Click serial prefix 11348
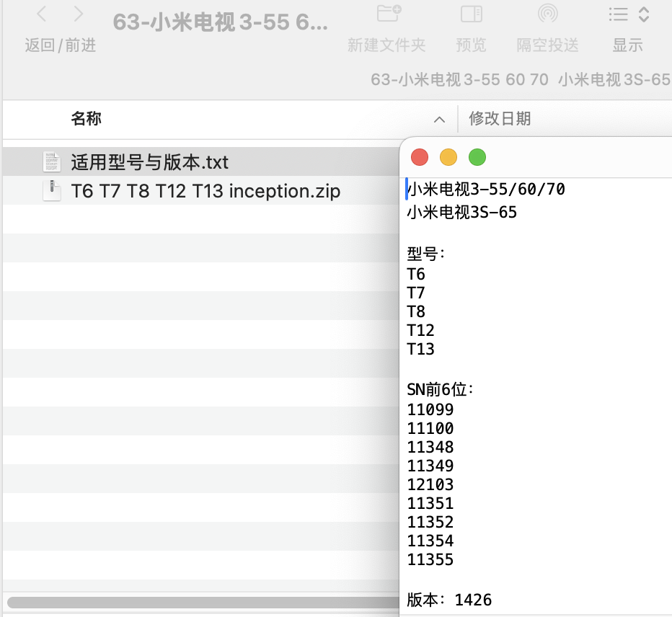 [x=430, y=447]
